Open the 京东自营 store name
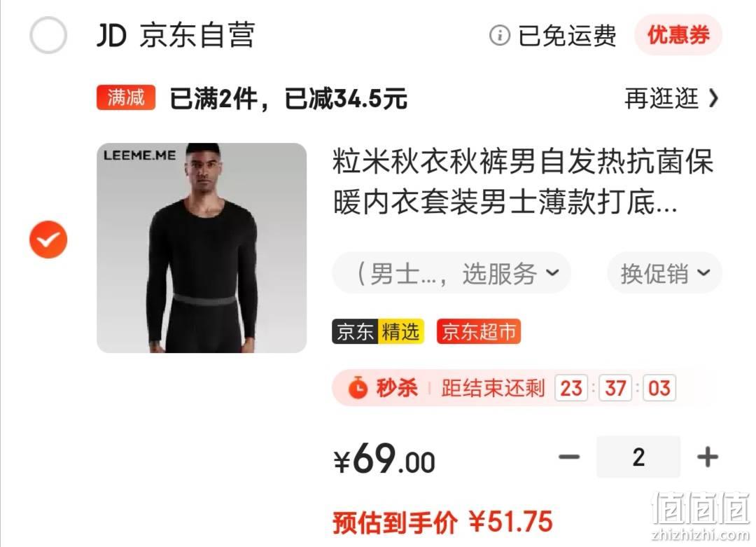The width and height of the screenshot is (756, 547). 197,35
